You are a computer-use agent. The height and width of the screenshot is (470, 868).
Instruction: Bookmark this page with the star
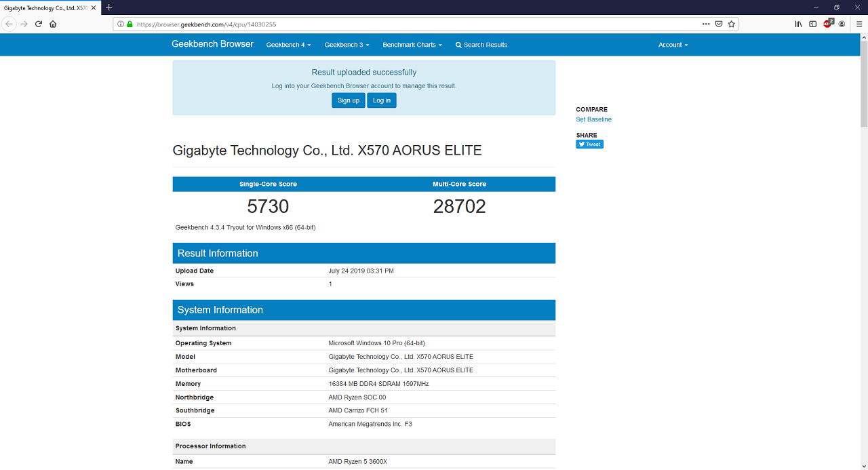tap(731, 24)
